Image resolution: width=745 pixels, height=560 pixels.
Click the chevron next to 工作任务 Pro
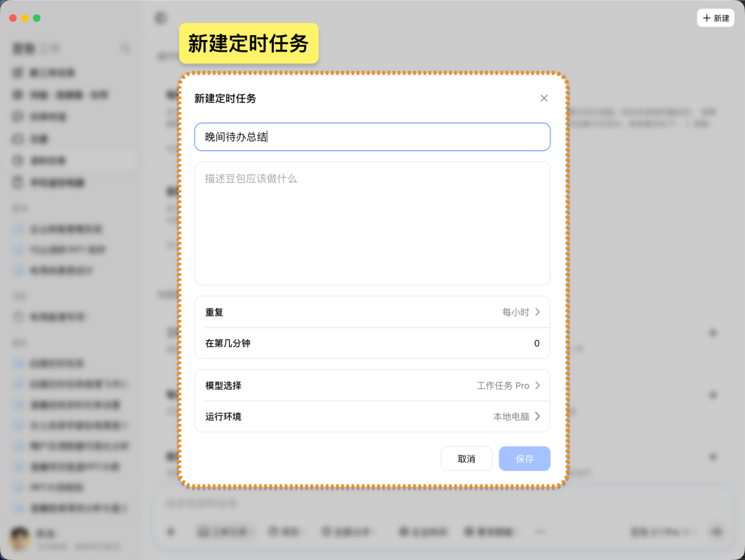(x=537, y=386)
